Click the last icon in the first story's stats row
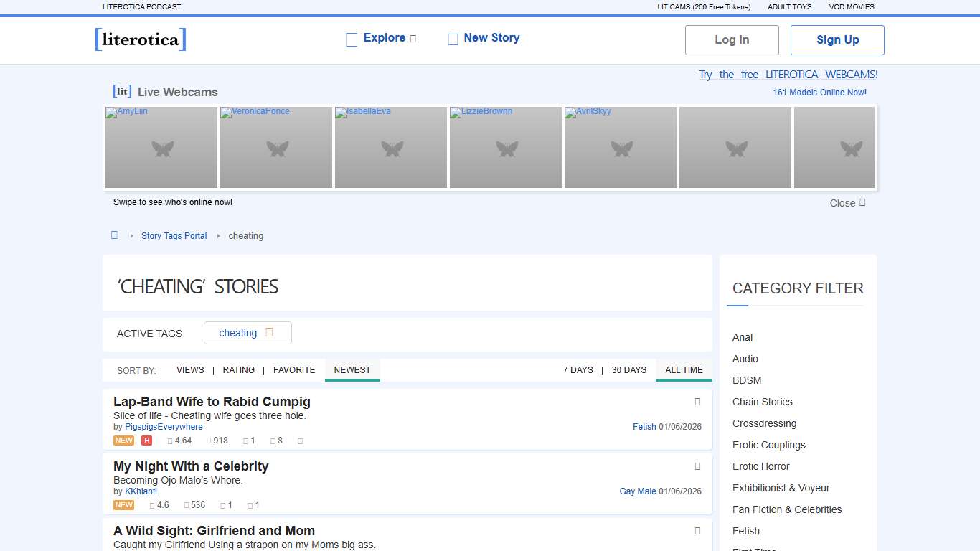980x551 pixels. point(300,441)
